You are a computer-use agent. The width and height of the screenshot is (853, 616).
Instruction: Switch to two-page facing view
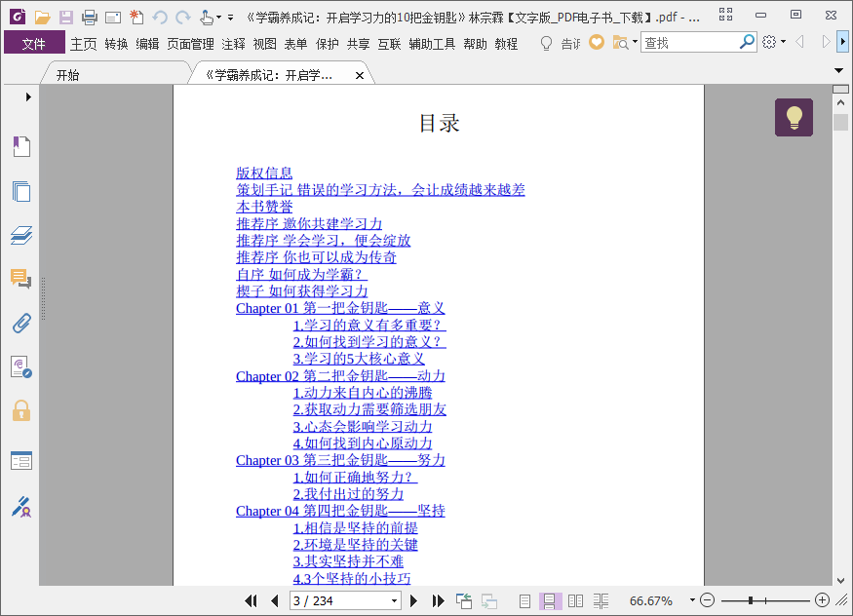[575, 600]
